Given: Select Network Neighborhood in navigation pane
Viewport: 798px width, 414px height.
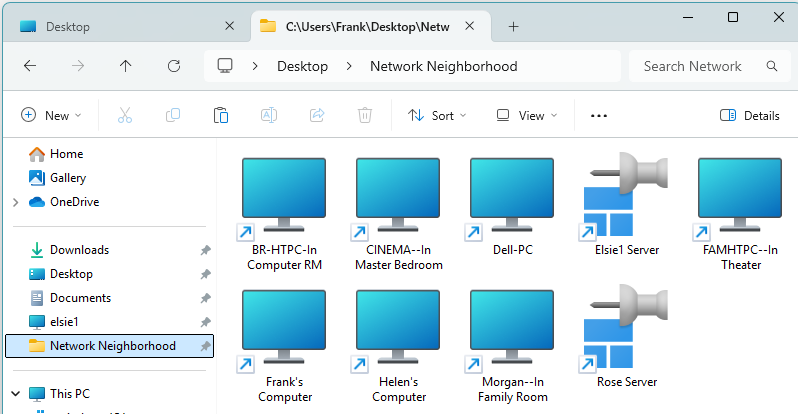Looking at the screenshot, I should click(x=109, y=346).
